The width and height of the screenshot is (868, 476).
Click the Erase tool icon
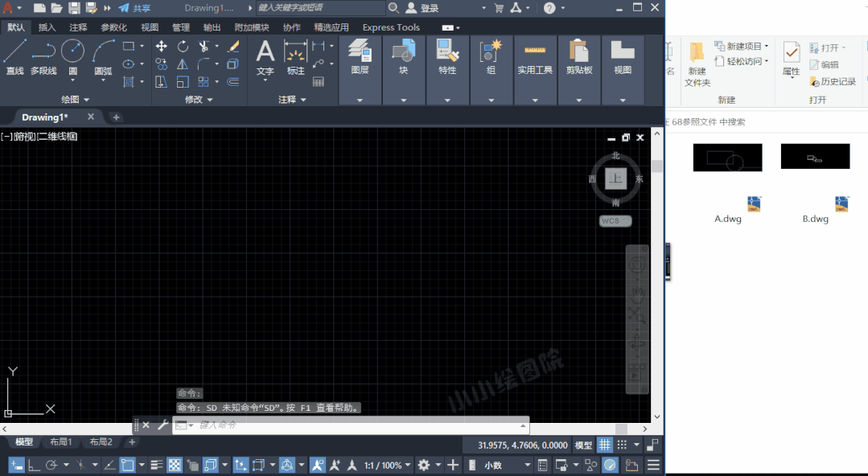(x=233, y=47)
